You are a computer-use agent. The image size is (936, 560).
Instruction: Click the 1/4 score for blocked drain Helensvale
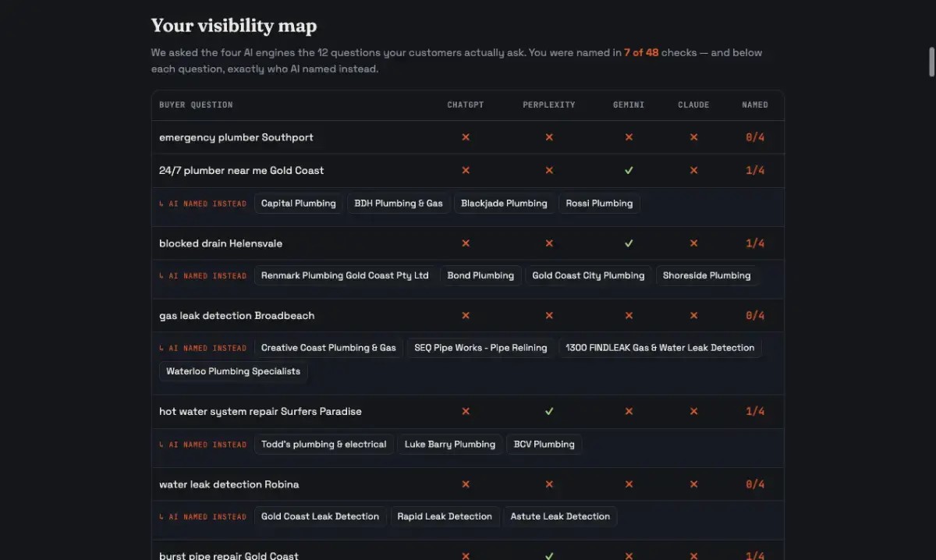(x=755, y=243)
